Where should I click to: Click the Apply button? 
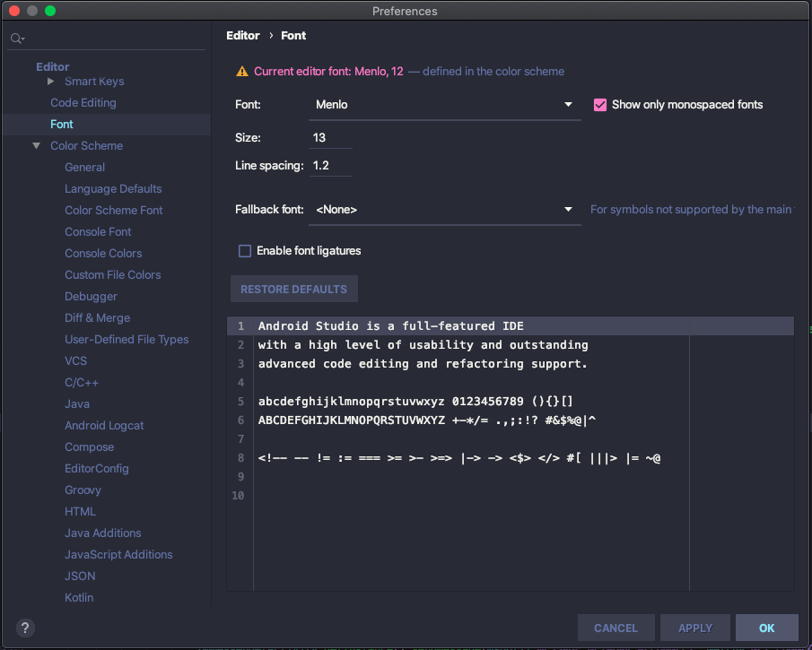[695, 628]
